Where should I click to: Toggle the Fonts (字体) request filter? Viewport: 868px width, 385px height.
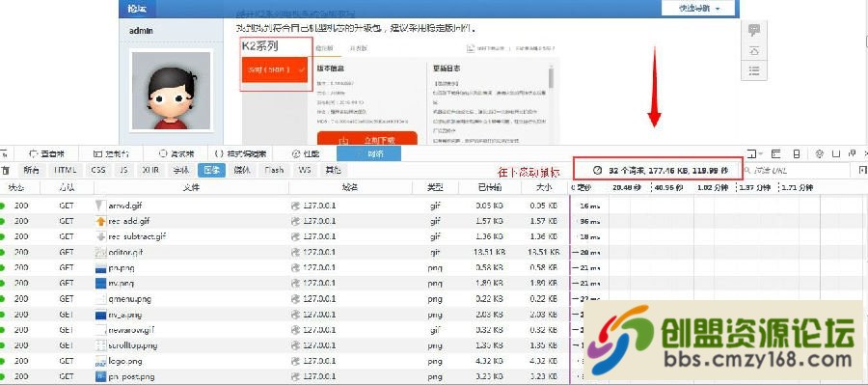pyautogui.click(x=180, y=170)
